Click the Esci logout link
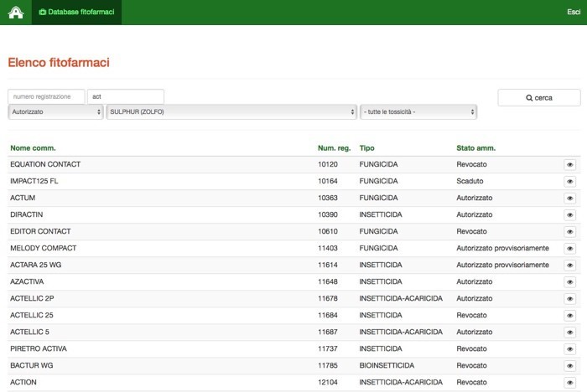The width and height of the screenshot is (587, 392). click(574, 12)
